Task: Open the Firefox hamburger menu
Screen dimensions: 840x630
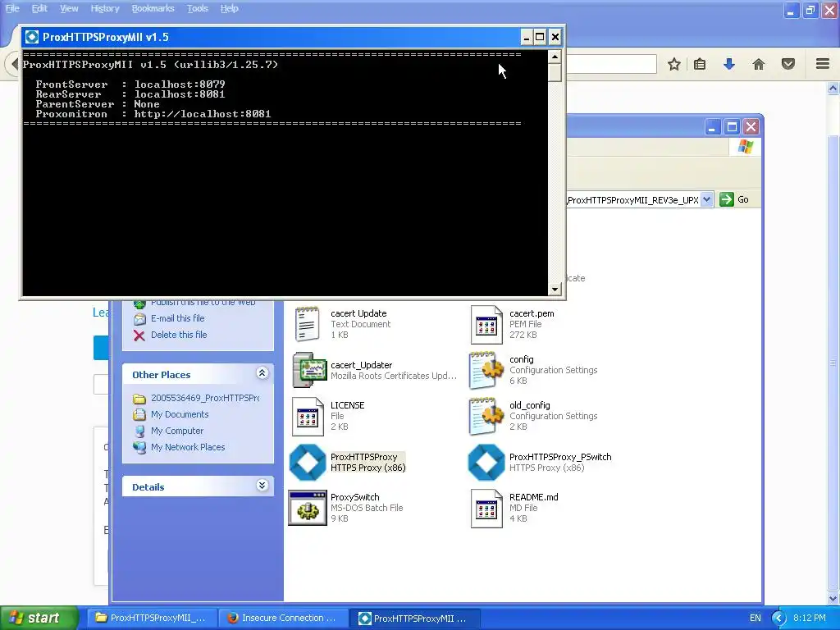Action: click(823, 64)
